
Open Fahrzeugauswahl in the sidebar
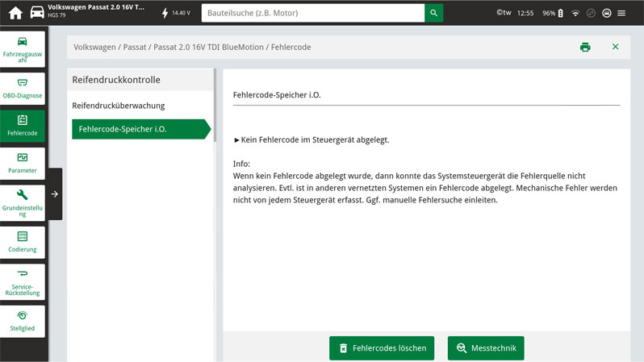click(x=22, y=49)
